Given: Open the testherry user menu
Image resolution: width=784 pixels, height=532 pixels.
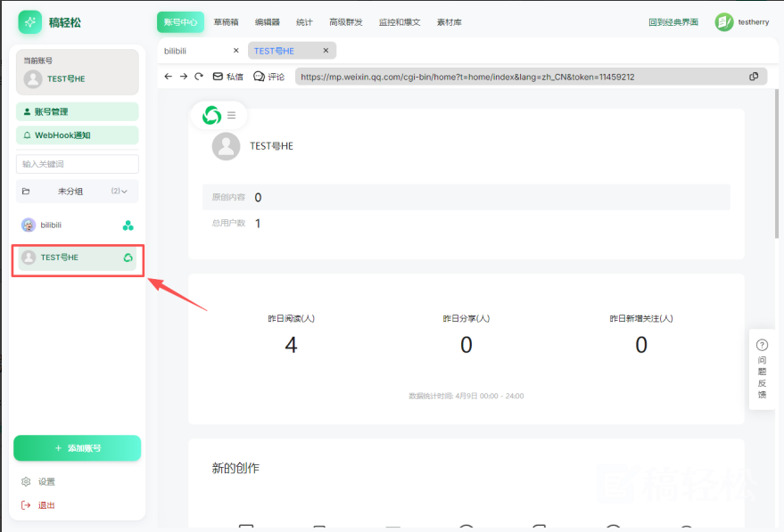Looking at the screenshot, I should click(742, 22).
